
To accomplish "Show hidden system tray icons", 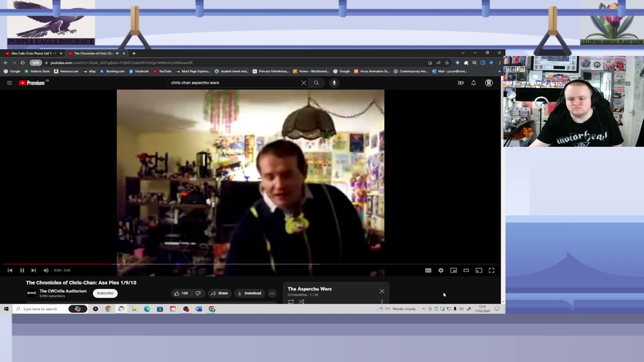I will 423,309.
